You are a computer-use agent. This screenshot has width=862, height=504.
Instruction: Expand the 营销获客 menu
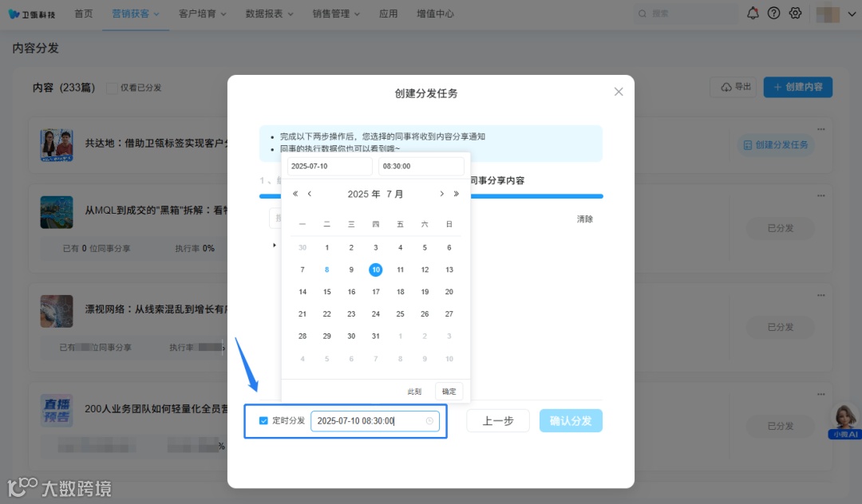136,14
